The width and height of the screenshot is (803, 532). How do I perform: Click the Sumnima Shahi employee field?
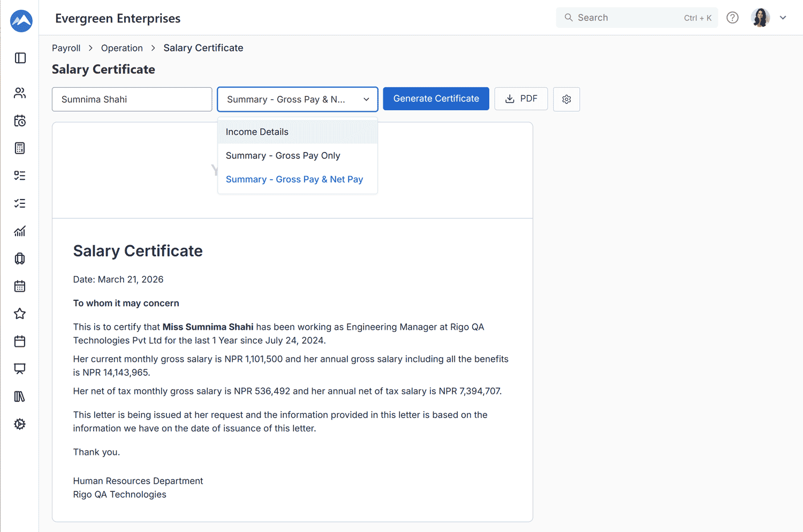tap(132, 100)
